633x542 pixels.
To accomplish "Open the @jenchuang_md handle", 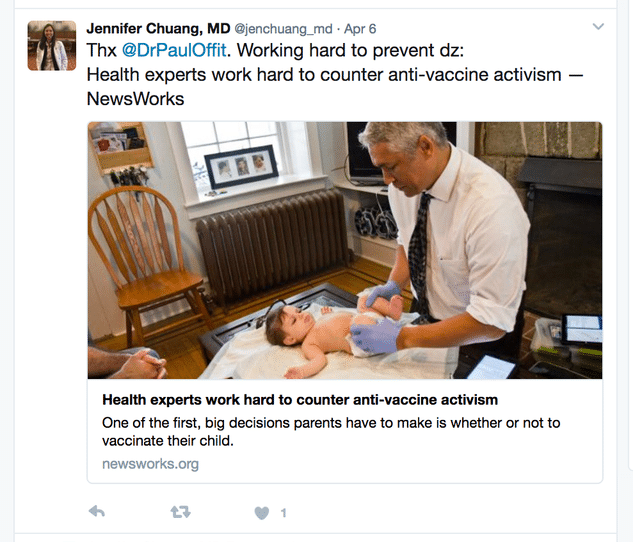I will (x=283, y=29).
